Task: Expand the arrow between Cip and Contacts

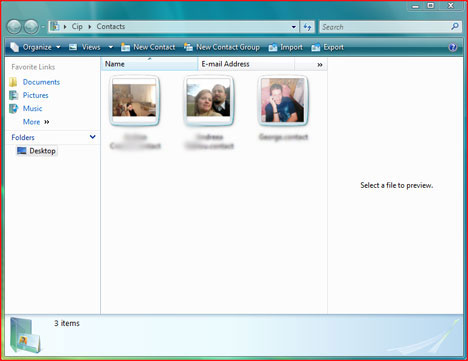Action: (90, 27)
